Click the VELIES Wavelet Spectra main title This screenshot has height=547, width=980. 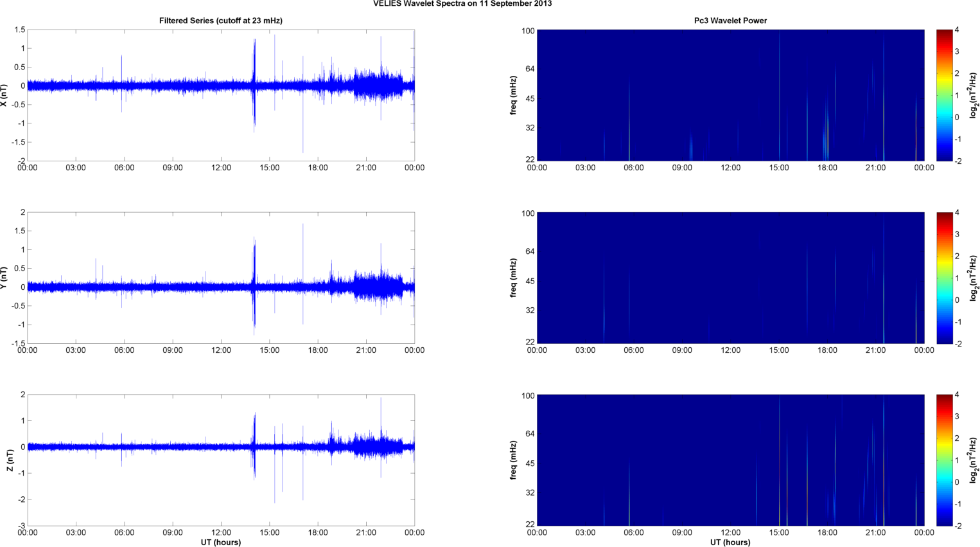[x=462, y=4]
